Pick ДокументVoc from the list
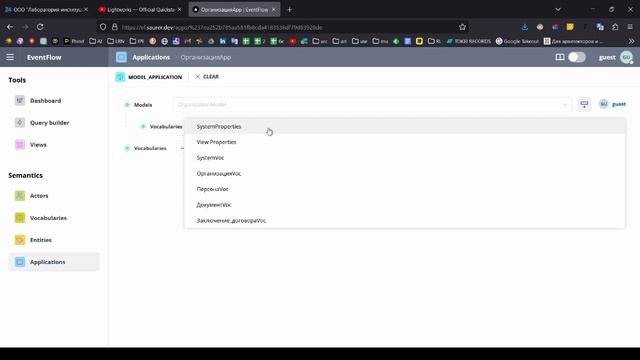The height and width of the screenshot is (360, 640). [404, 205]
